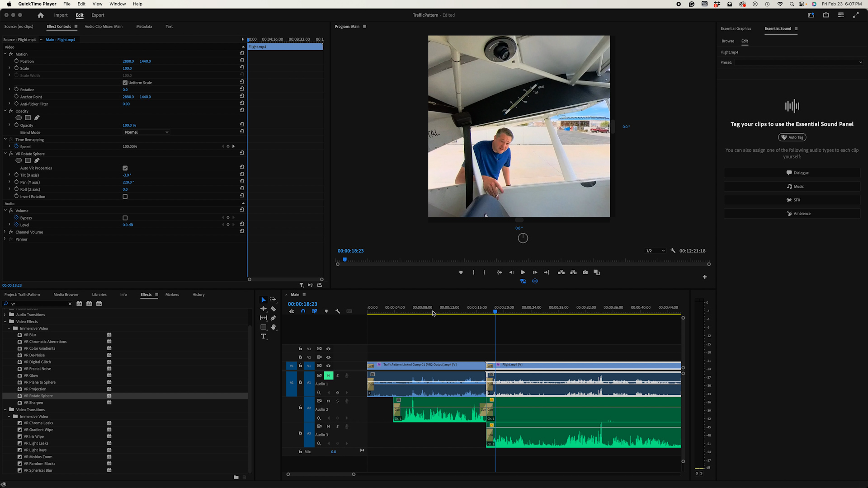Open the Markers panel tab
This screenshot has height=488, width=868.
point(172,295)
